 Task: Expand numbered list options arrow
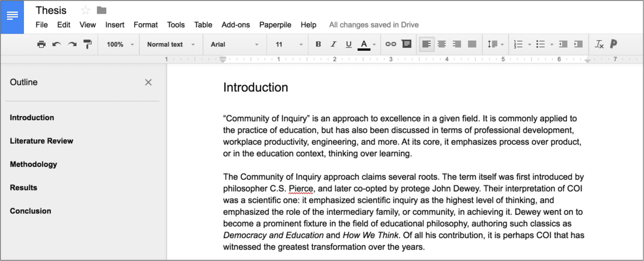point(529,45)
